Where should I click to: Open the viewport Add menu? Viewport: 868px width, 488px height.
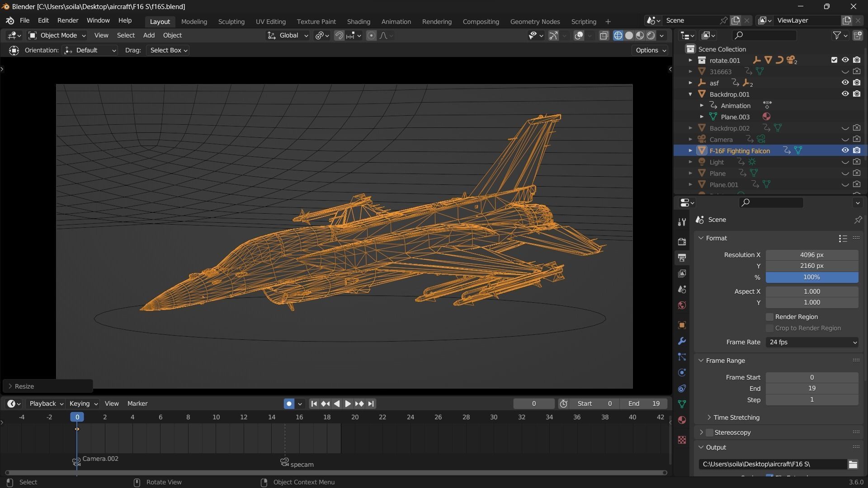tap(149, 35)
